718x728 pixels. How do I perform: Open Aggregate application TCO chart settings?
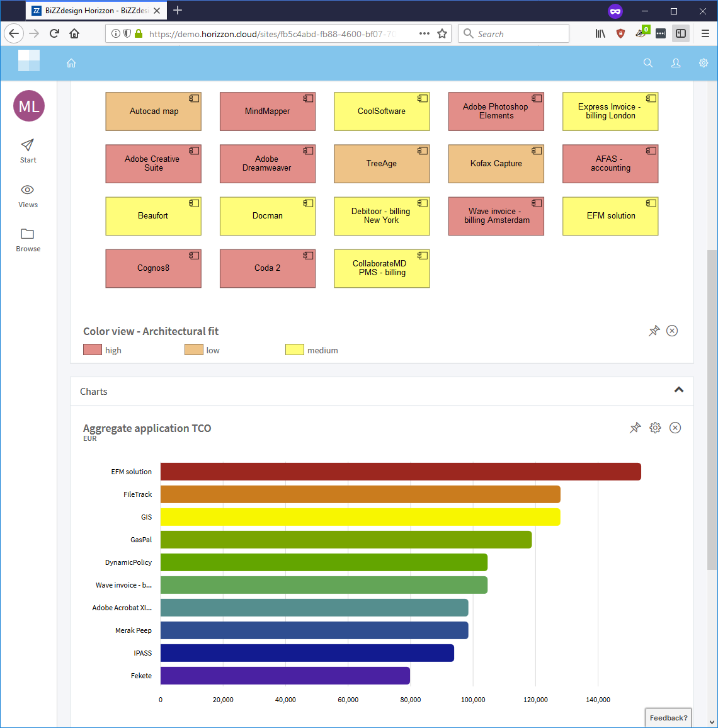(x=655, y=428)
